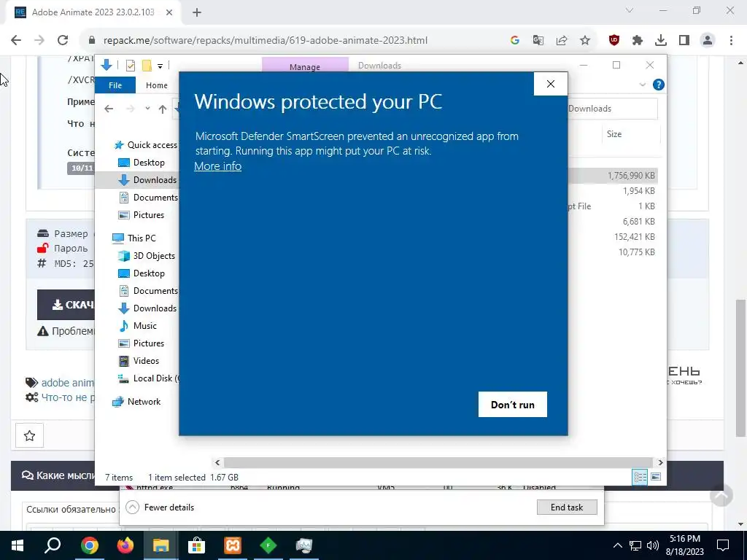Go back in Chrome browser
The width and height of the screenshot is (747, 560).
[x=16, y=41]
